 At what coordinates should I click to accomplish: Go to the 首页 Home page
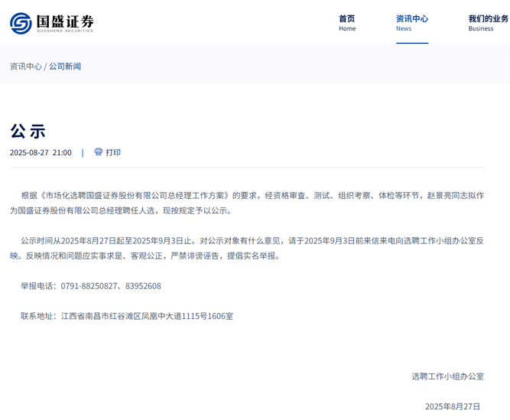[x=347, y=23]
